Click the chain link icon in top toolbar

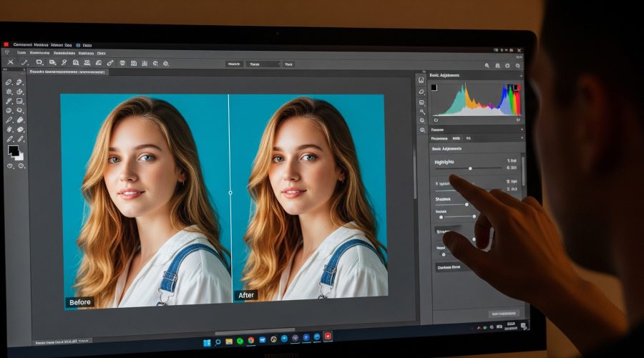[110, 63]
